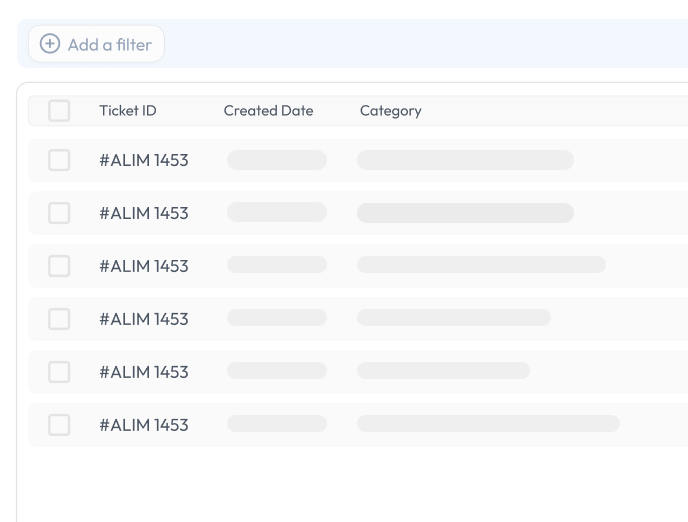Click the Category column header

pos(391,111)
